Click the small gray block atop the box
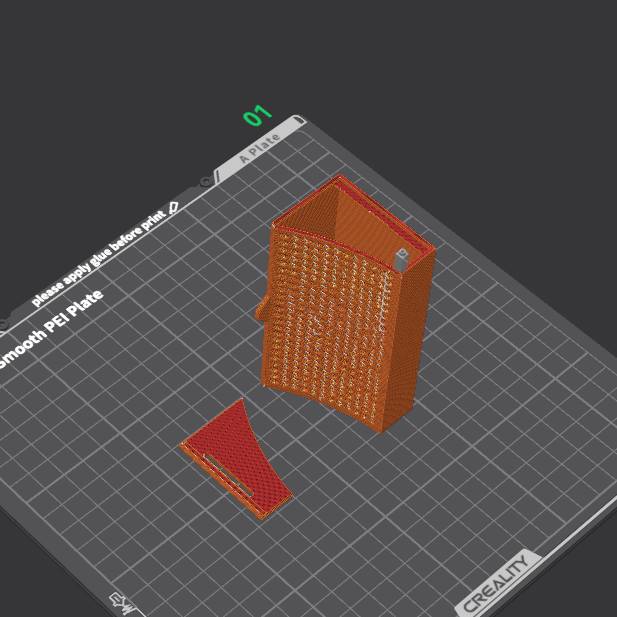 tap(402, 259)
